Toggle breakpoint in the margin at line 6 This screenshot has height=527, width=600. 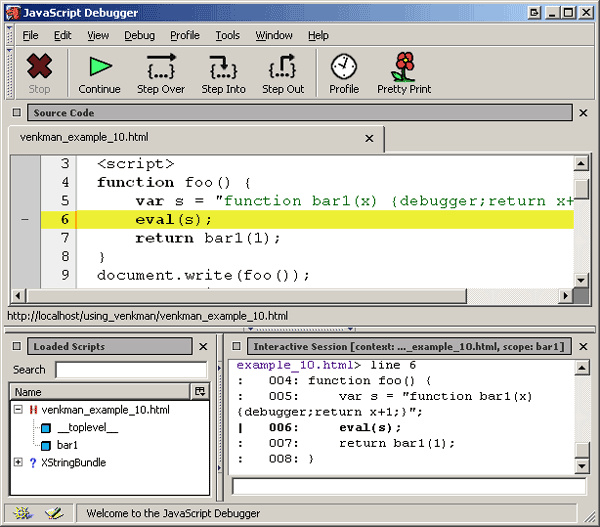[25, 220]
